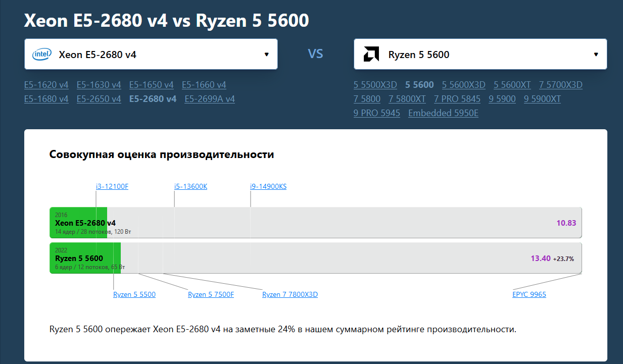
Task: Click the summary sentence about 24% lead
Action: pyautogui.click(x=283, y=330)
